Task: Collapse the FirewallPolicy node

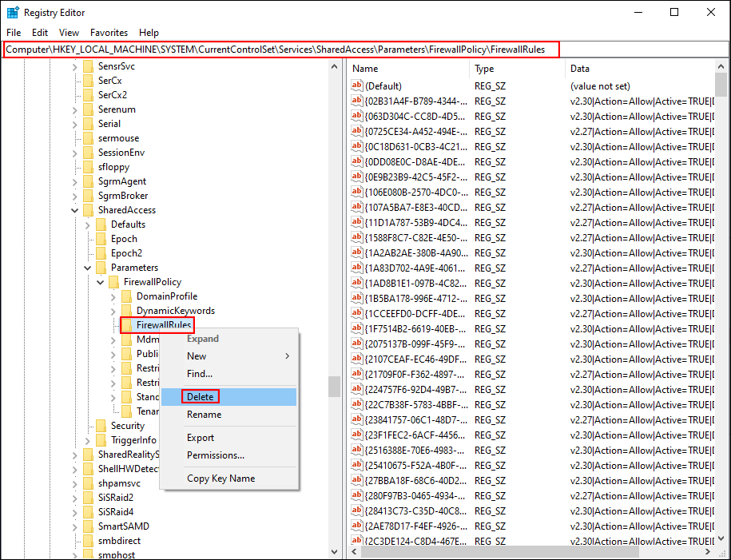Action: tap(101, 282)
